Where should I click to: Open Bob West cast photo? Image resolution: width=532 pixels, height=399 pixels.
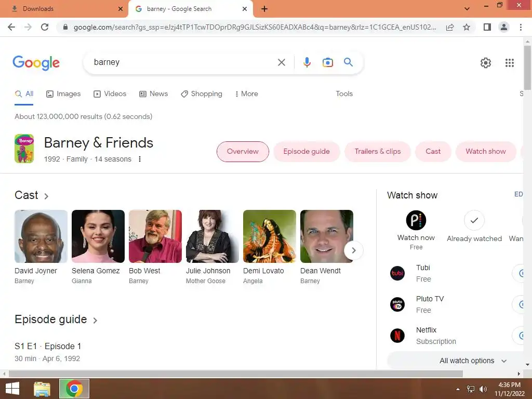point(155,236)
